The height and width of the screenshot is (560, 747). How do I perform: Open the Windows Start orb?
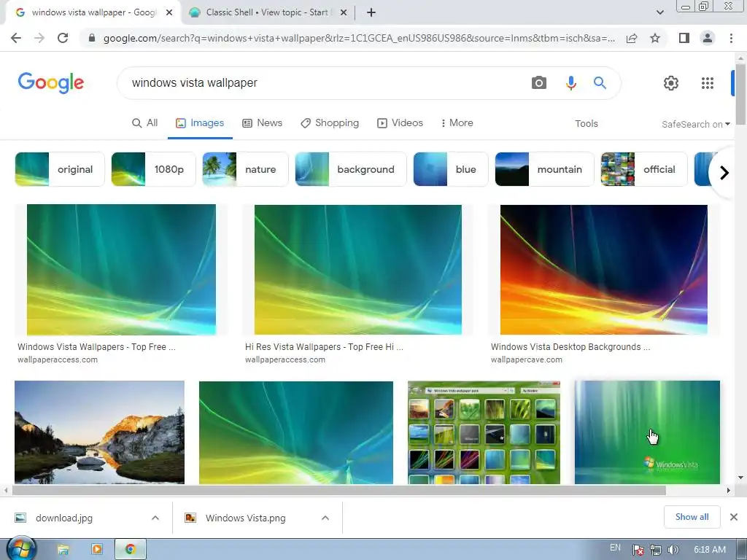click(x=21, y=549)
